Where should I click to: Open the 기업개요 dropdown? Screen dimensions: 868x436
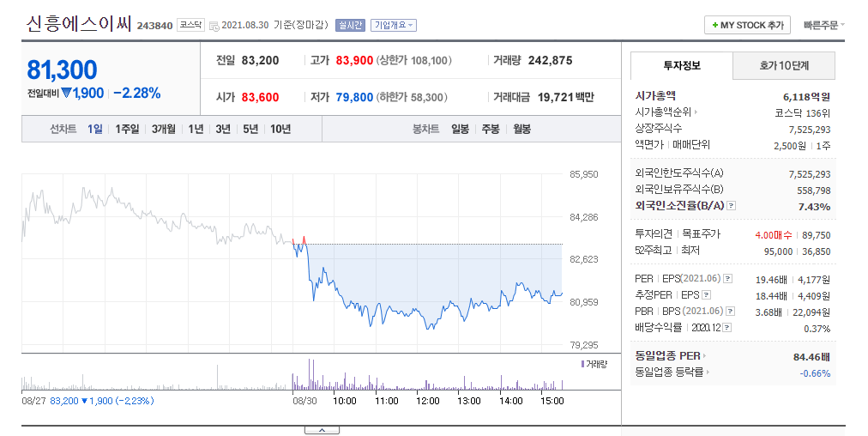[x=394, y=25]
